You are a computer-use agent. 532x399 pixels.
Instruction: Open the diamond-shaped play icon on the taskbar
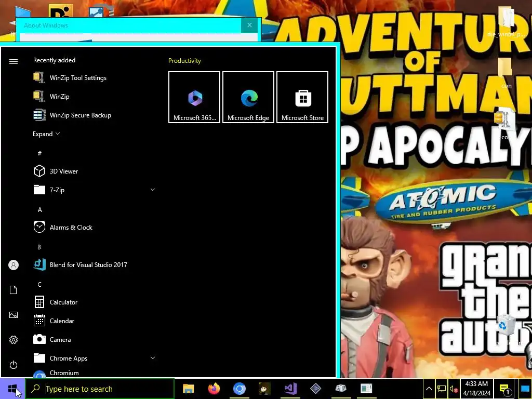(315, 389)
